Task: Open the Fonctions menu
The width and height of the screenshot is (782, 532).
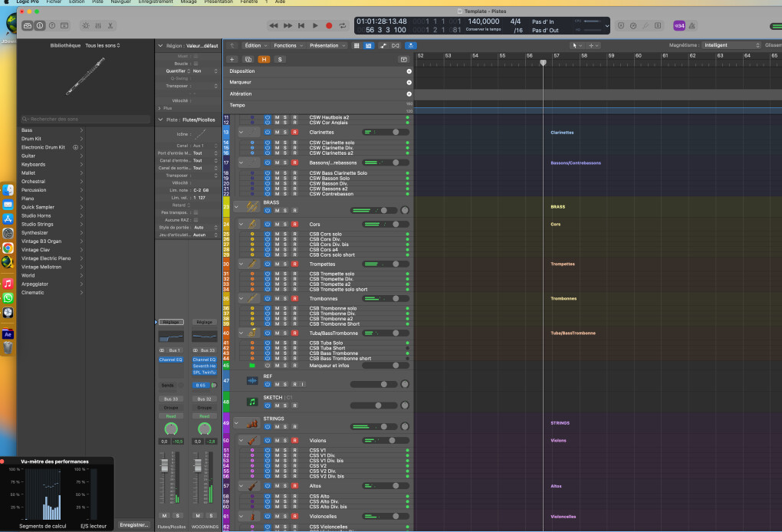Action: pos(287,45)
